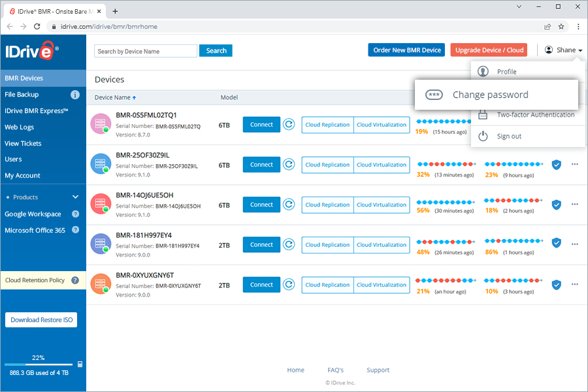
Task: Click Order New BMR Device button
Action: (x=406, y=50)
